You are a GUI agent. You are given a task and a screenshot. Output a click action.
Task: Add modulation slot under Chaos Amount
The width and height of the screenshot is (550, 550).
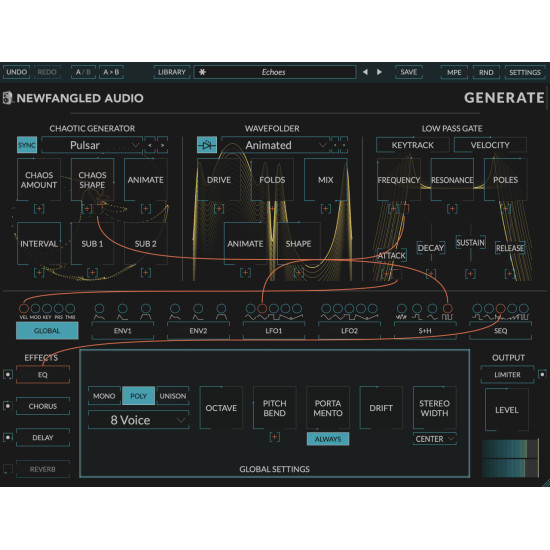39,209
